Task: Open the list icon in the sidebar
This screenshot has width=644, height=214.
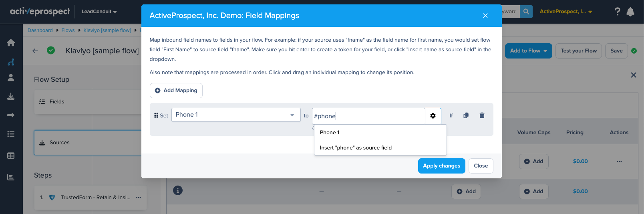Action: pyautogui.click(x=11, y=134)
